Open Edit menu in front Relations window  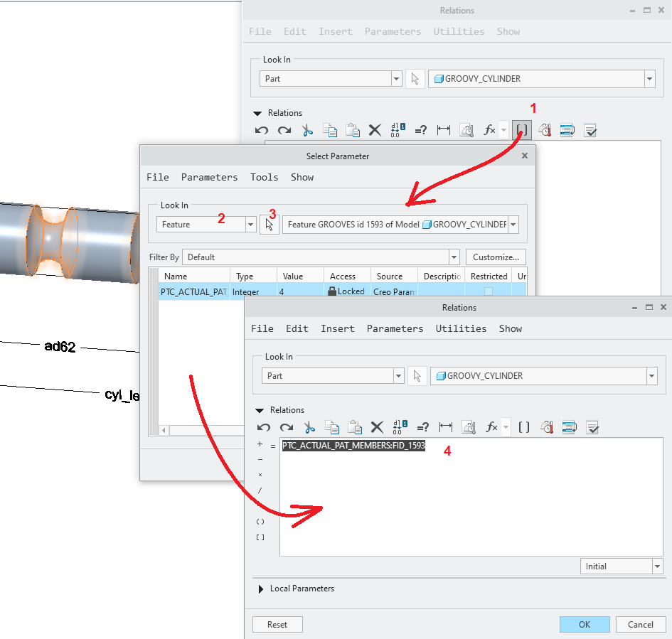pos(297,329)
